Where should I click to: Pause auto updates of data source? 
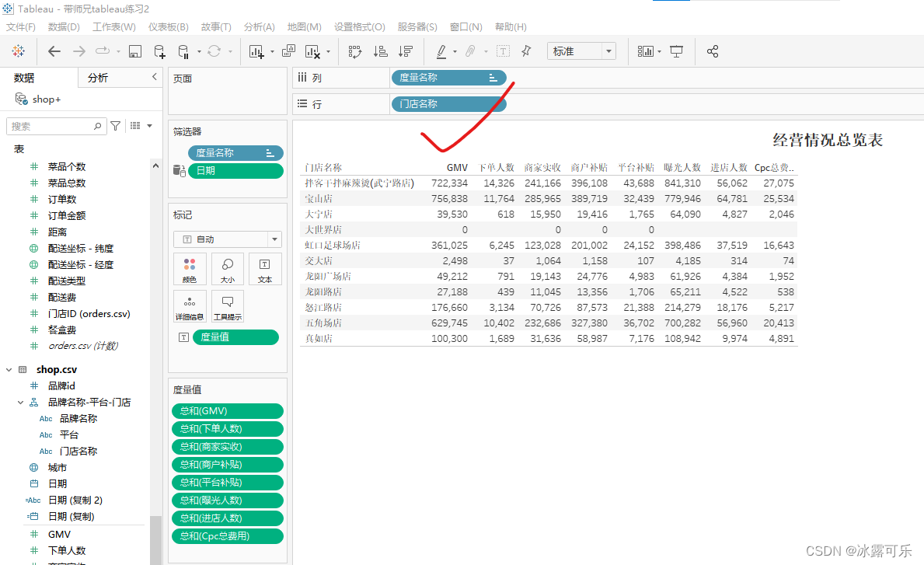click(183, 52)
